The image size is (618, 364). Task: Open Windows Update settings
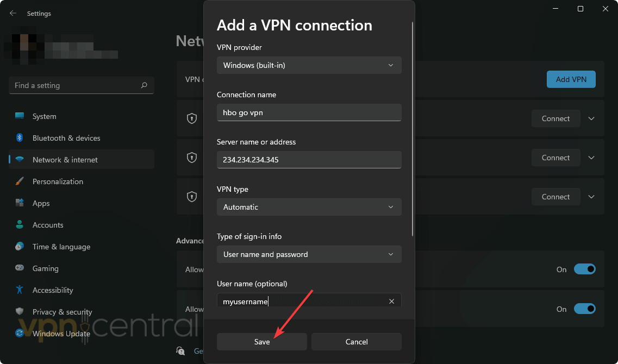[x=60, y=333]
